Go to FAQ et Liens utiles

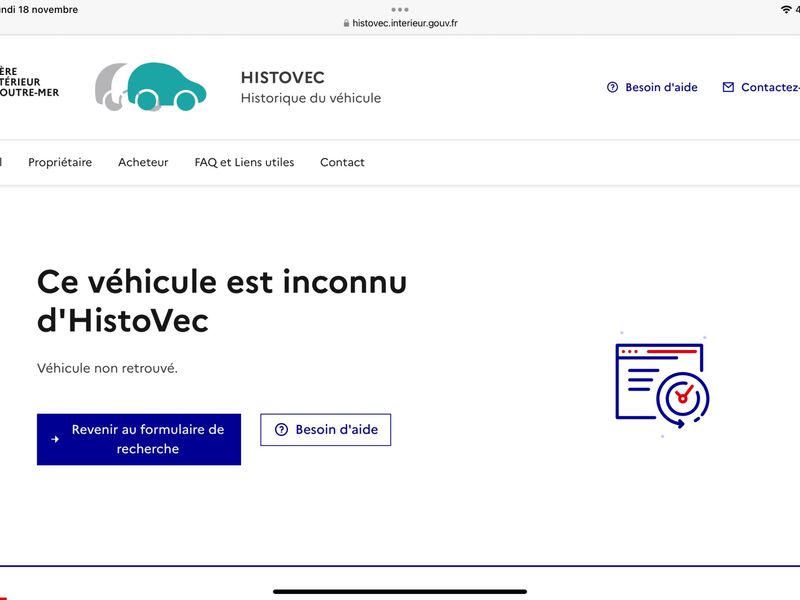click(x=244, y=162)
